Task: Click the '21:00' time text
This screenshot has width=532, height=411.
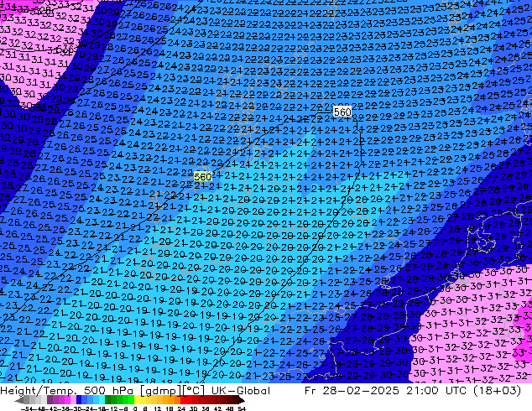Action: pyautogui.click(x=422, y=391)
